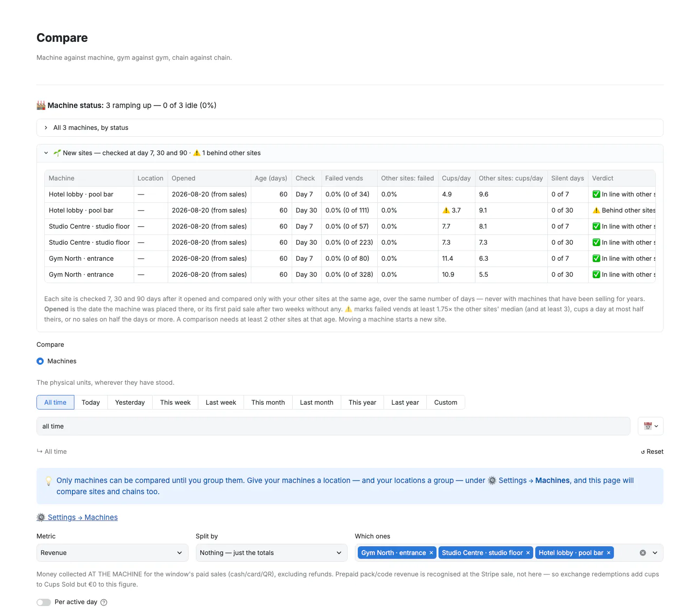Viewport: 700px width, 608px height.
Task: Expand All 3 machines, by status
Action: [x=350, y=128]
